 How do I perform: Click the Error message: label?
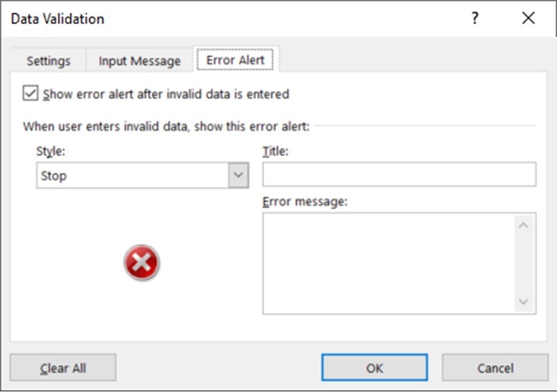305,201
